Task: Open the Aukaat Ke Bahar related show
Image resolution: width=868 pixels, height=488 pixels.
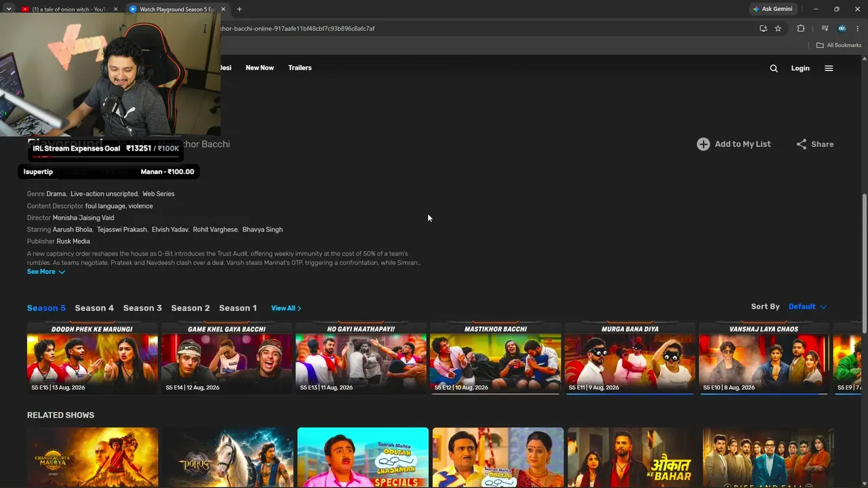Action: tap(633, 457)
